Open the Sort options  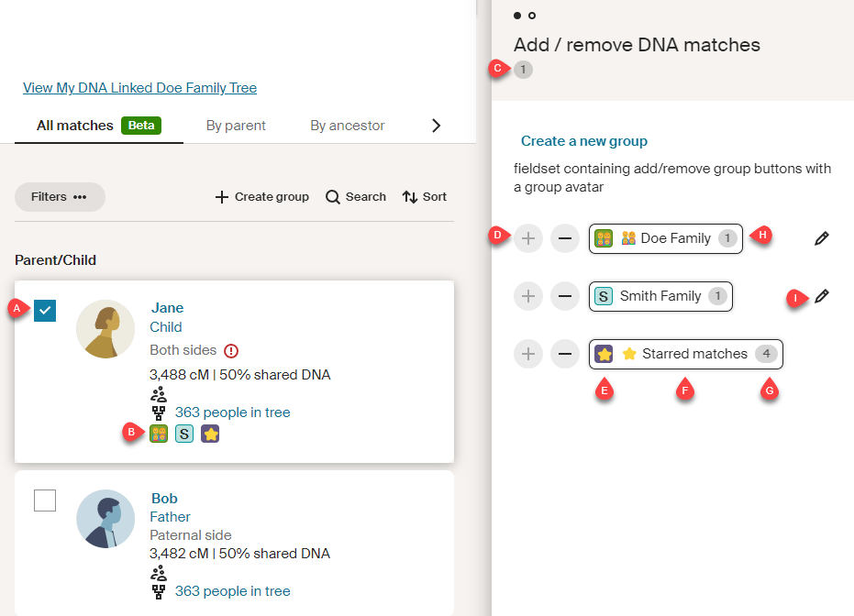[x=424, y=196]
